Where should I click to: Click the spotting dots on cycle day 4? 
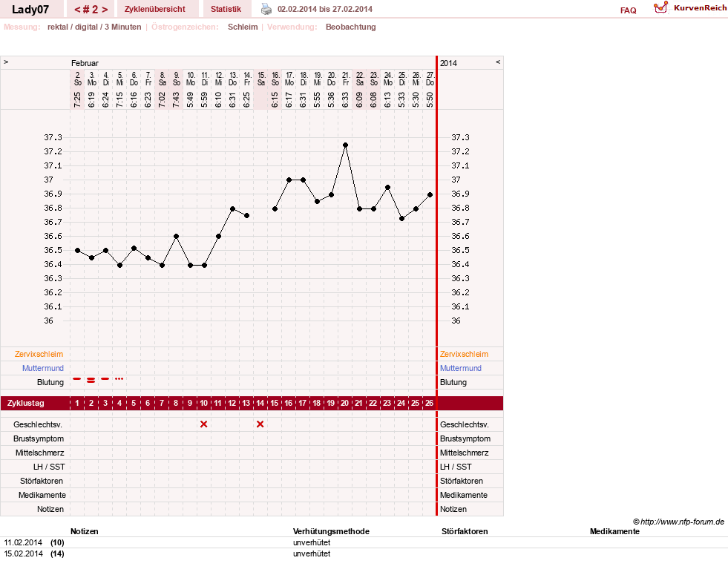[119, 379]
